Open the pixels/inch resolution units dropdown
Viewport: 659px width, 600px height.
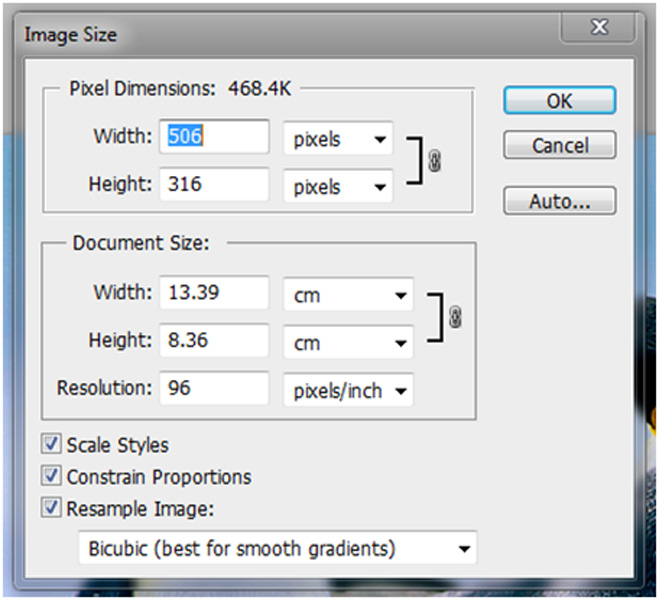point(348,390)
